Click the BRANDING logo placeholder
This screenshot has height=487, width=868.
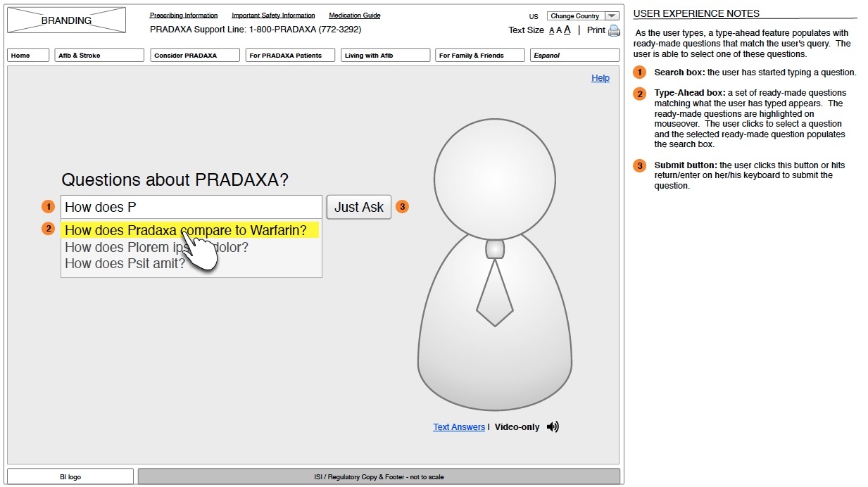pos(66,20)
